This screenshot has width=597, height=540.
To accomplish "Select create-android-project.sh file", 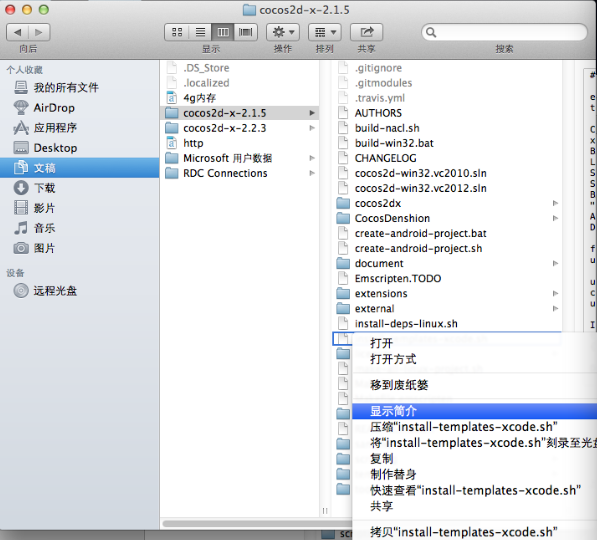I will pos(448,248).
